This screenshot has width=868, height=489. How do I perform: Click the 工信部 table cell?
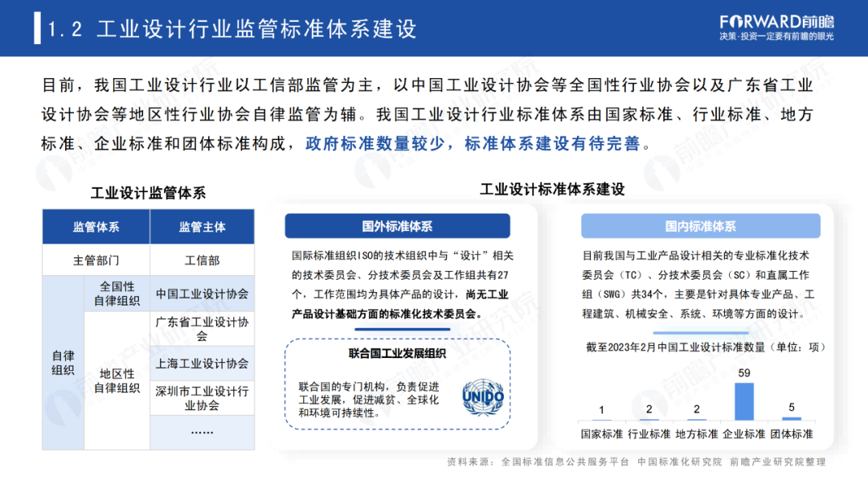202,261
